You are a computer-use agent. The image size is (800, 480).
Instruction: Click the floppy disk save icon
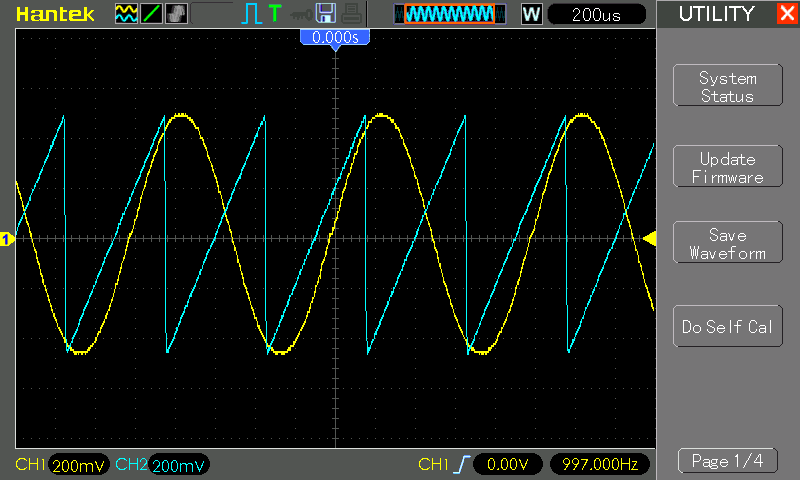point(326,13)
